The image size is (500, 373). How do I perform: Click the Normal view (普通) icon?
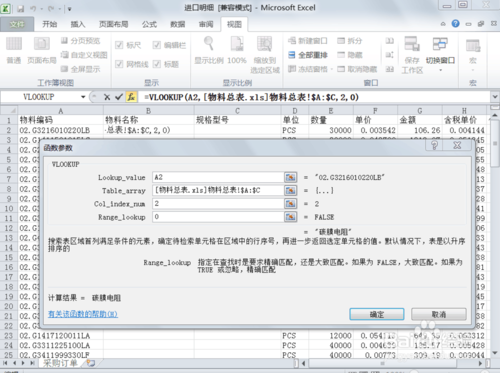click(x=14, y=44)
